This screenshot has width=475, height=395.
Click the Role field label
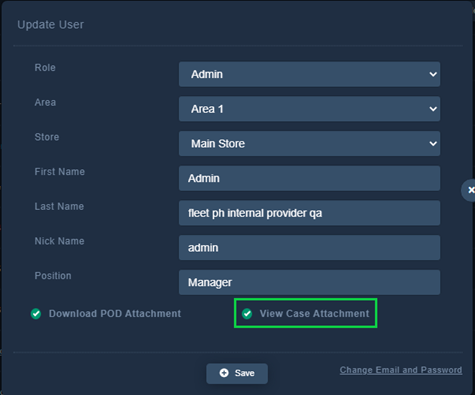45,68
